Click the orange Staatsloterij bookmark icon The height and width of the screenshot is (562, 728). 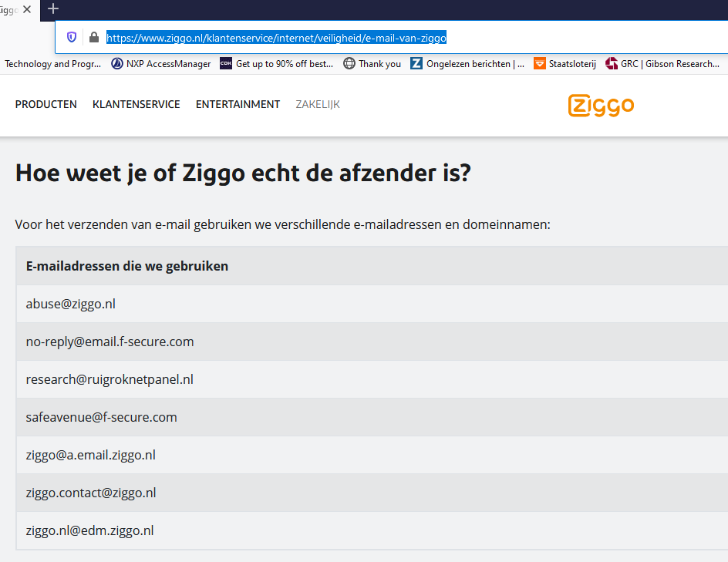[540, 63]
